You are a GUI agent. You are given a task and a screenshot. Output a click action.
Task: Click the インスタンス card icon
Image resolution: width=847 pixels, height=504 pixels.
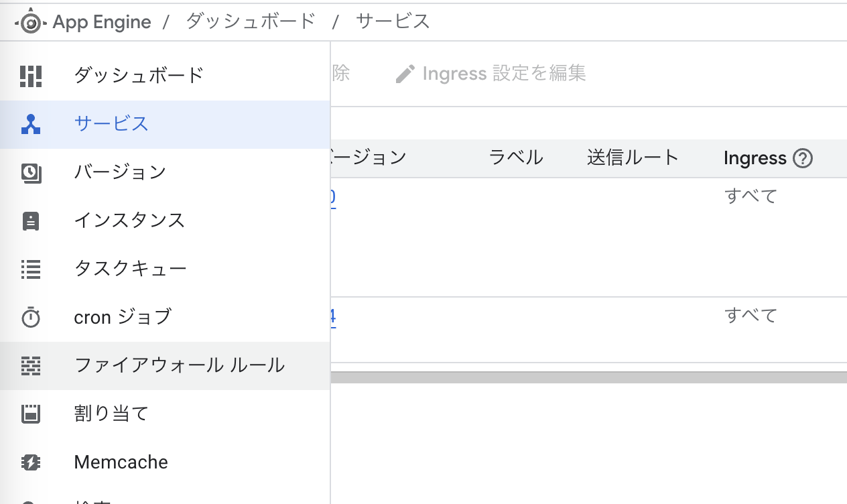pos(31,220)
